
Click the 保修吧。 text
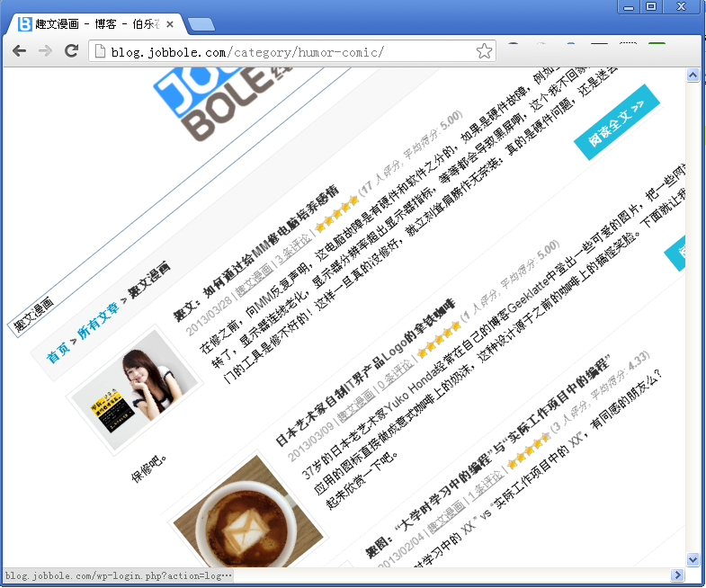[149, 468]
